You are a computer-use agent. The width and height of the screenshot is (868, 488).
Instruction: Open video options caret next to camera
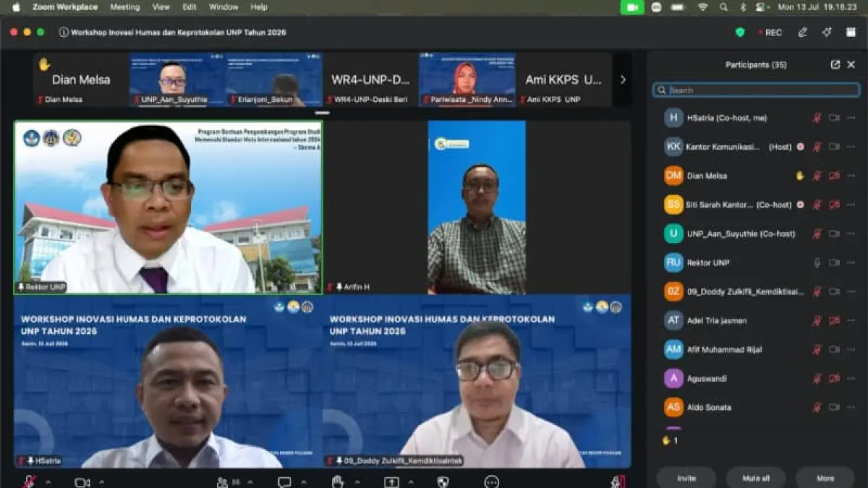point(101,481)
